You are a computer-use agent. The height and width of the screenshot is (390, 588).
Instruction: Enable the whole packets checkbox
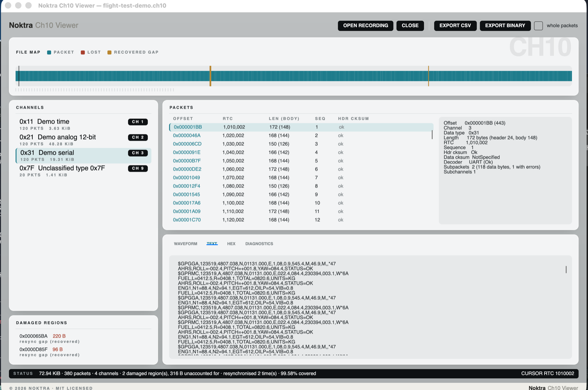coord(538,26)
